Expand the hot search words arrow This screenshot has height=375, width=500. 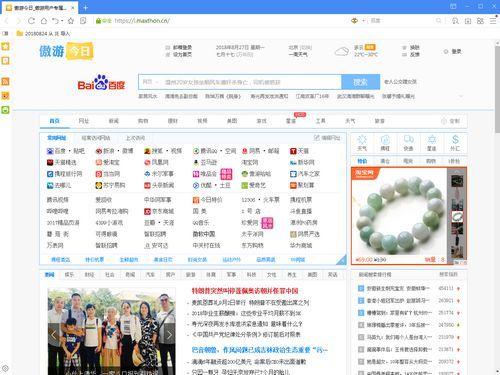coord(461,96)
